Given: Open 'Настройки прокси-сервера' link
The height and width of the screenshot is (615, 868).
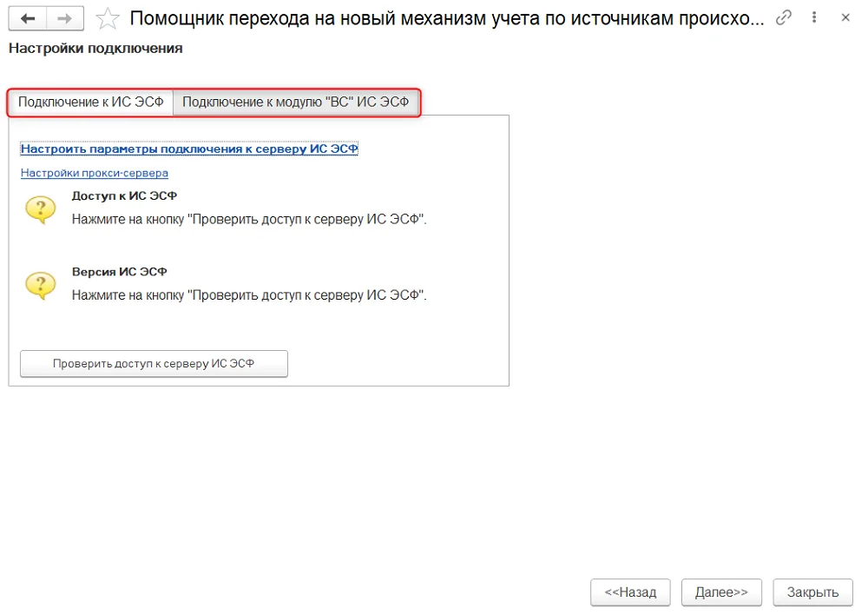Looking at the screenshot, I should click(94, 173).
